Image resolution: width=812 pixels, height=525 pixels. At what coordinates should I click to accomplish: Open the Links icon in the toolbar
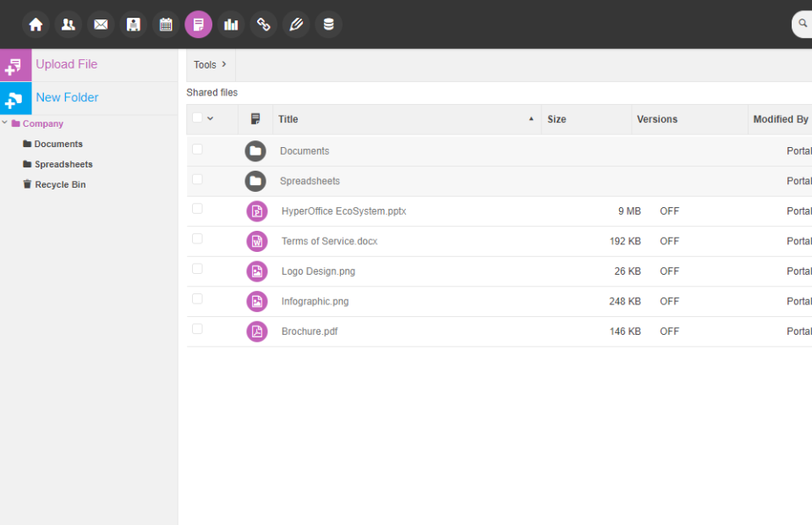click(263, 24)
